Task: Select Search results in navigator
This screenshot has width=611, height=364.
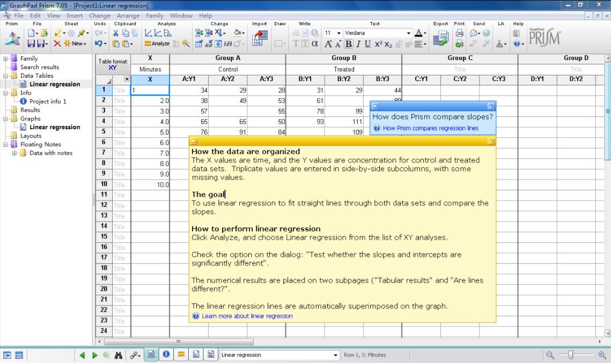Action: coord(39,67)
